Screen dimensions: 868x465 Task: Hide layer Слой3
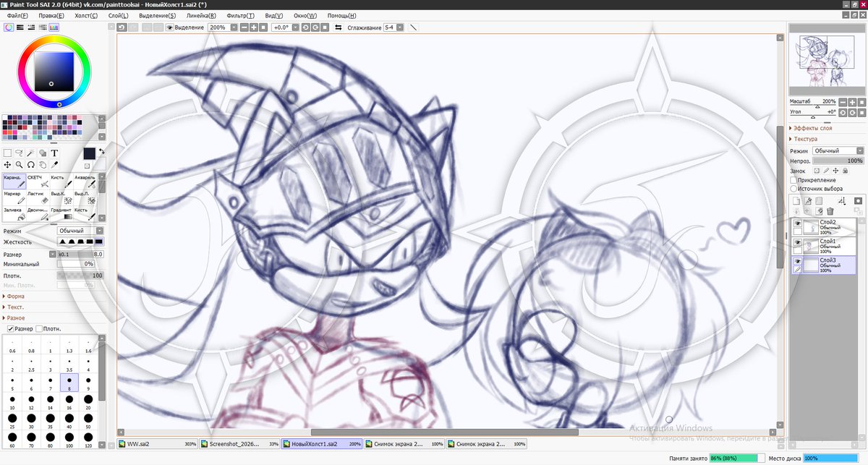797,262
